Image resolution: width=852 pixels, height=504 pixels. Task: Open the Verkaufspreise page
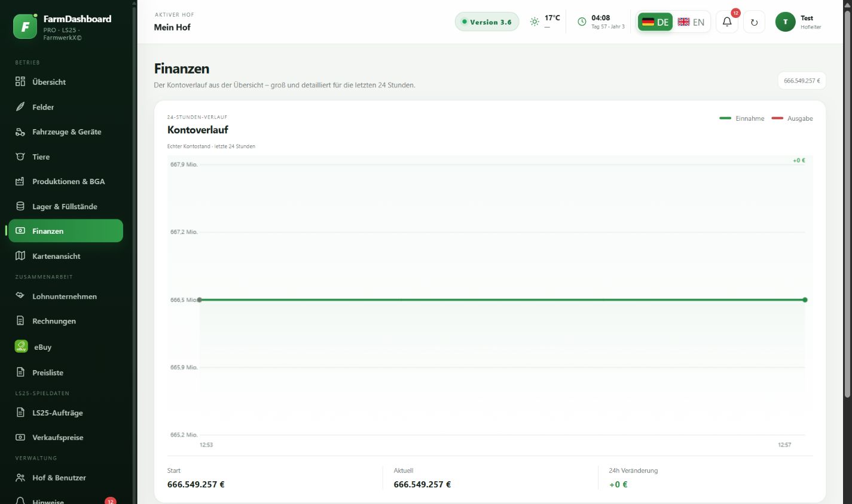(x=66, y=438)
